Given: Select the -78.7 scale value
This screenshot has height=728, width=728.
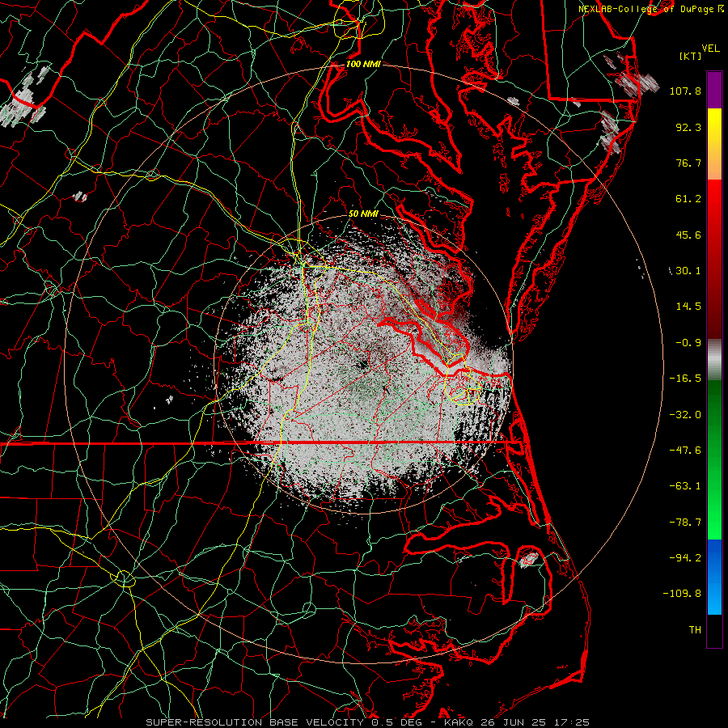Looking at the screenshot, I should click(685, 523).
